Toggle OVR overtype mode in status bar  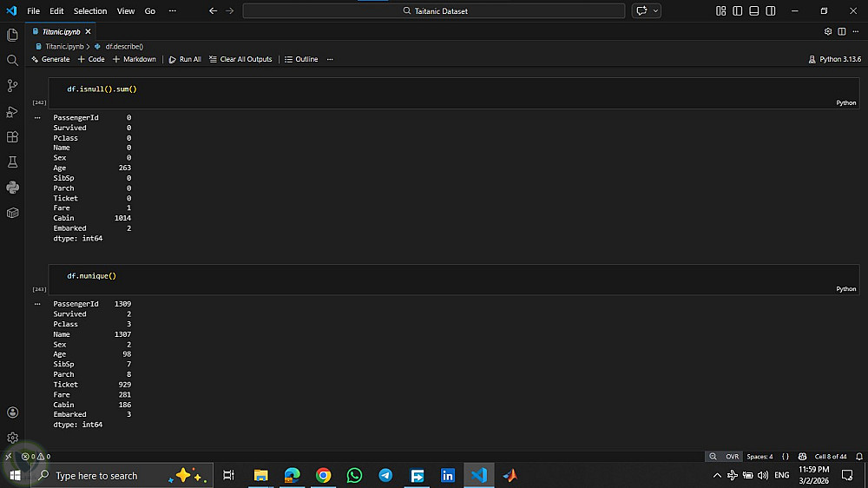click(x=733, y=457)
